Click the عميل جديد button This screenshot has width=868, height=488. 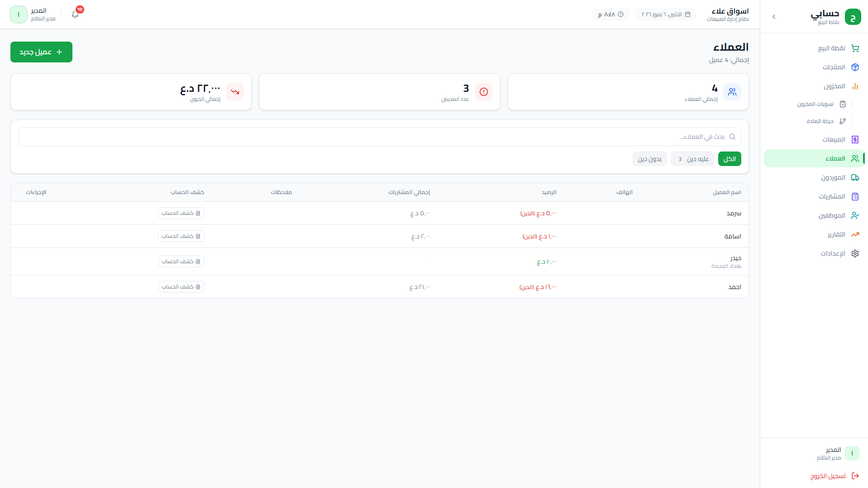41,52
